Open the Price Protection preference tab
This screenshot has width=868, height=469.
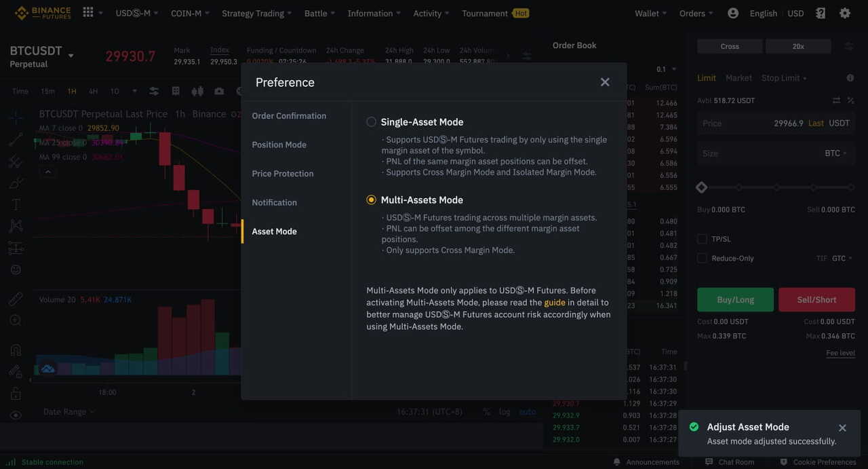click(x=283, y=174)
